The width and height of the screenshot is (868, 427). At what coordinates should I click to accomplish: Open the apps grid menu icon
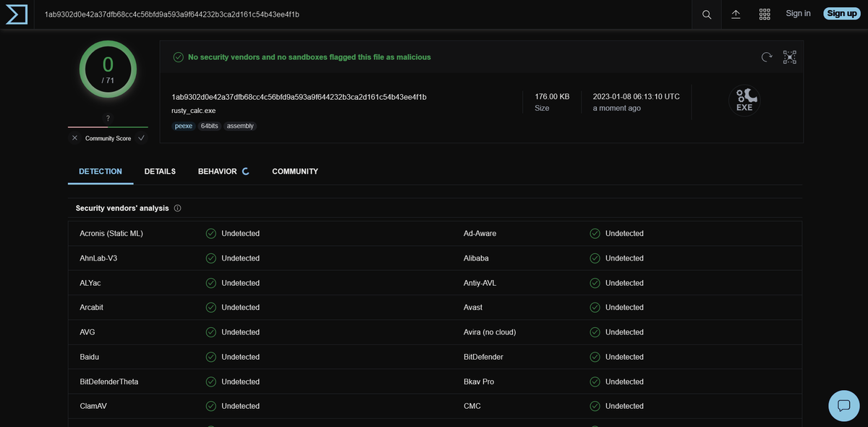(x=765, y=14)
